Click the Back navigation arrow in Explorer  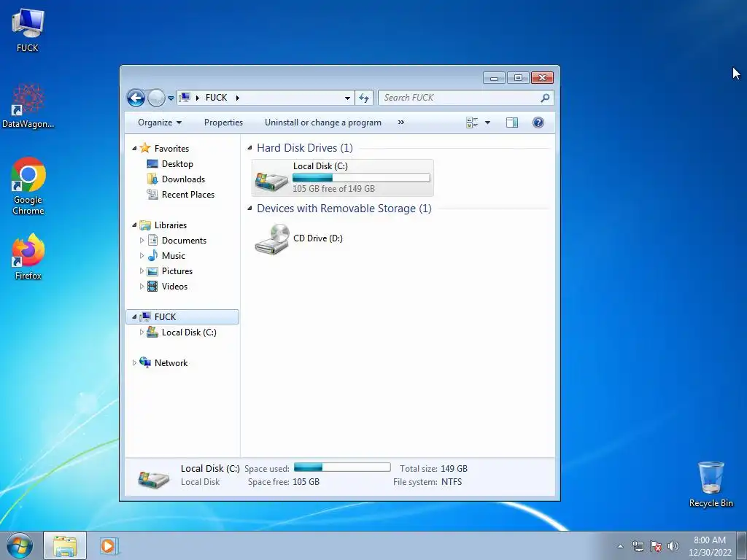[x=136, y=98]
